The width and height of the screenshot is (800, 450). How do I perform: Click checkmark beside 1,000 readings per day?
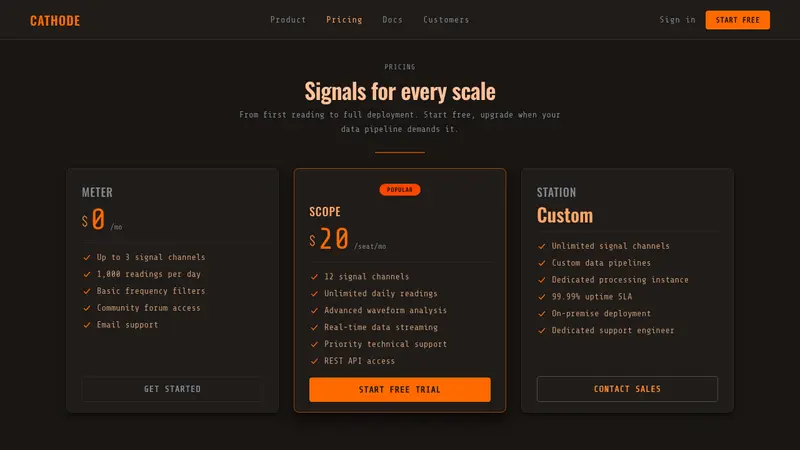pyautogui.click(x=87, y=274)
